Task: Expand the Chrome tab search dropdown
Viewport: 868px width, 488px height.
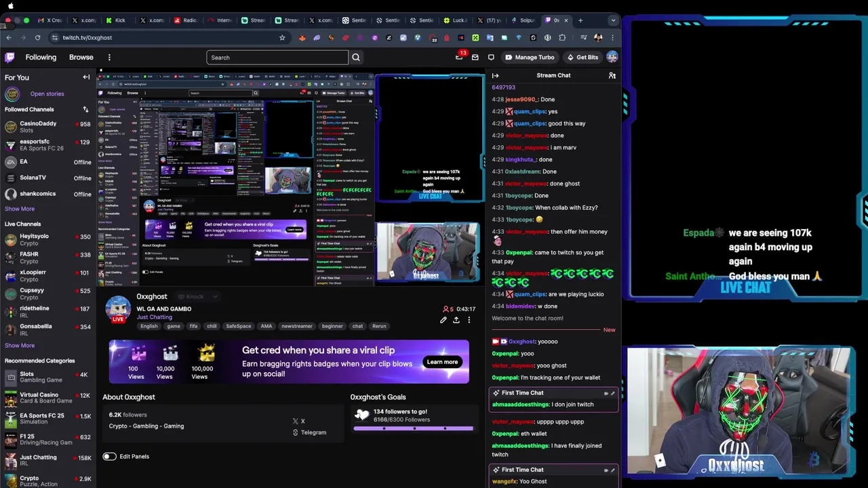Action: coord(613,20)
